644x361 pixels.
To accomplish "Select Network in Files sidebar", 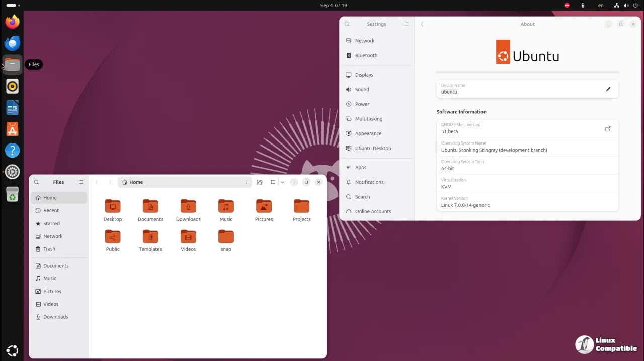I will [x=59, y=236].
